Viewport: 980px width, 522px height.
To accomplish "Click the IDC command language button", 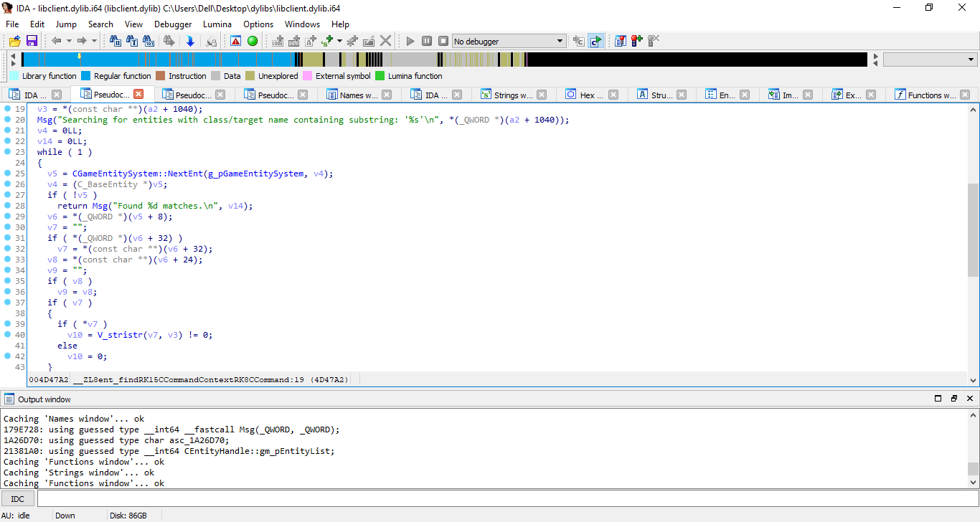I will pos(18,498).
